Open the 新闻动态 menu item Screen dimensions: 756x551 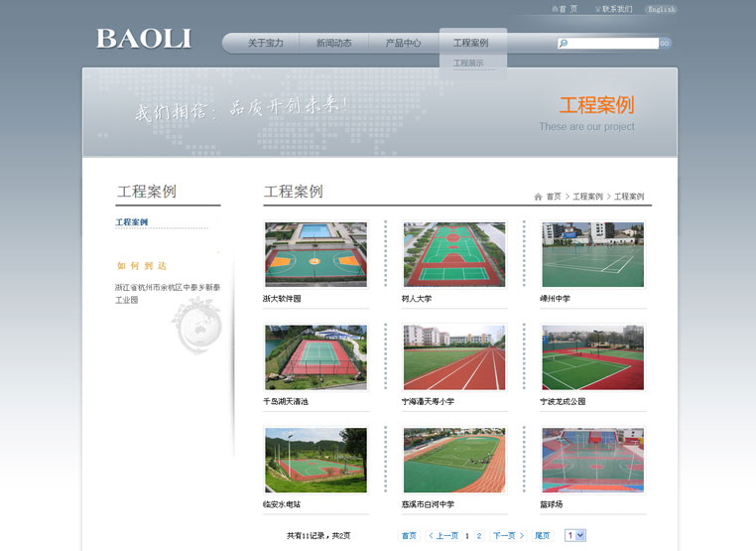point(333,44)
